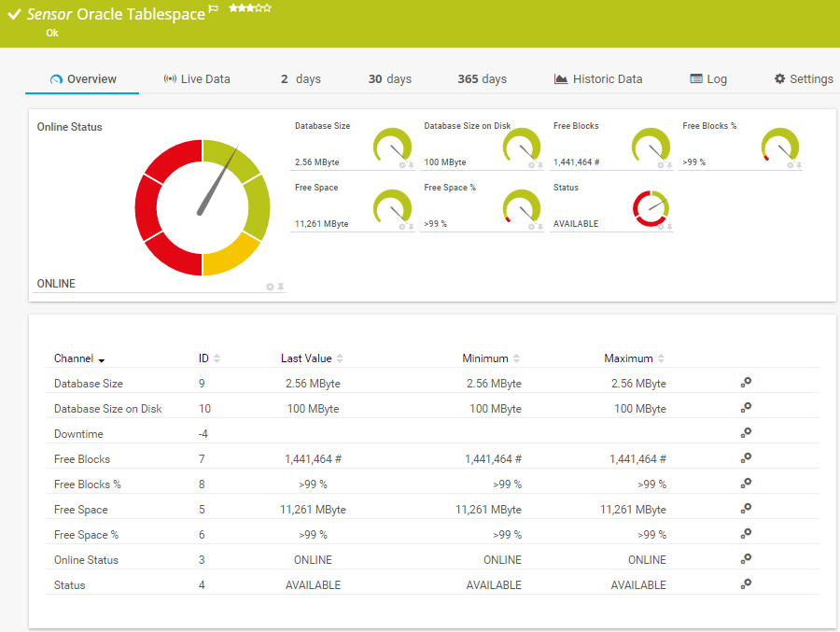Toggle pin on Status gauge
840x632 pixels.
point(669,227)
